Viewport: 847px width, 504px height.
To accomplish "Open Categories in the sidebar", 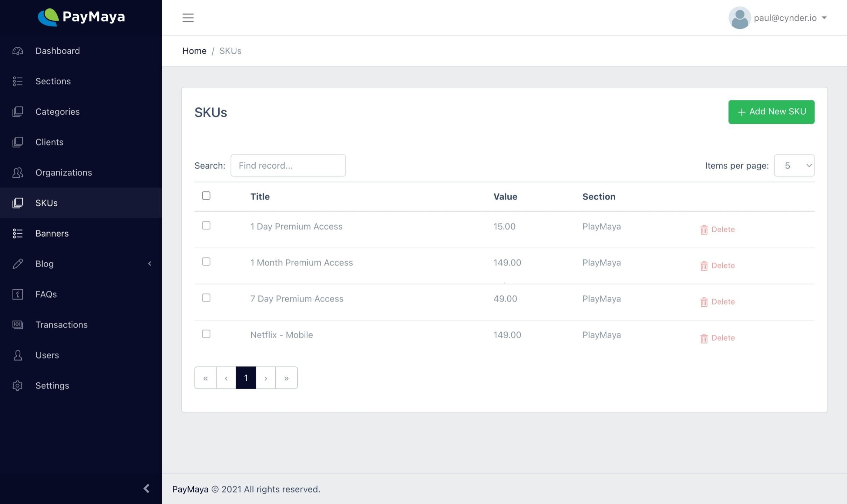I will 58,112.
